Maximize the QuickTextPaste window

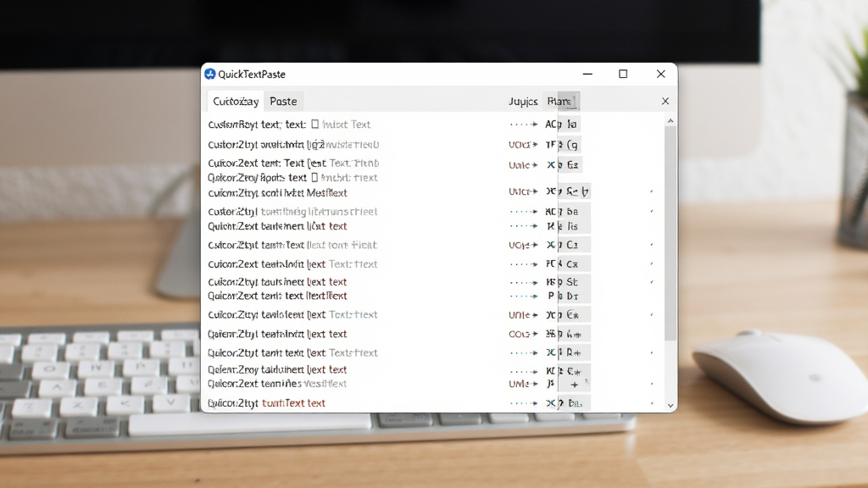pyautogui.click(x=623, y=75)
